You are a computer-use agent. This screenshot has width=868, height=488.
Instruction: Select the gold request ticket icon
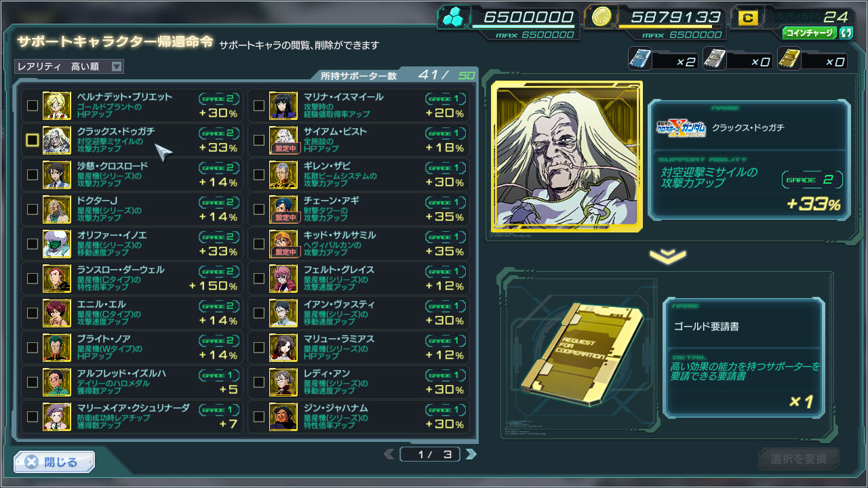pos(789,59)
